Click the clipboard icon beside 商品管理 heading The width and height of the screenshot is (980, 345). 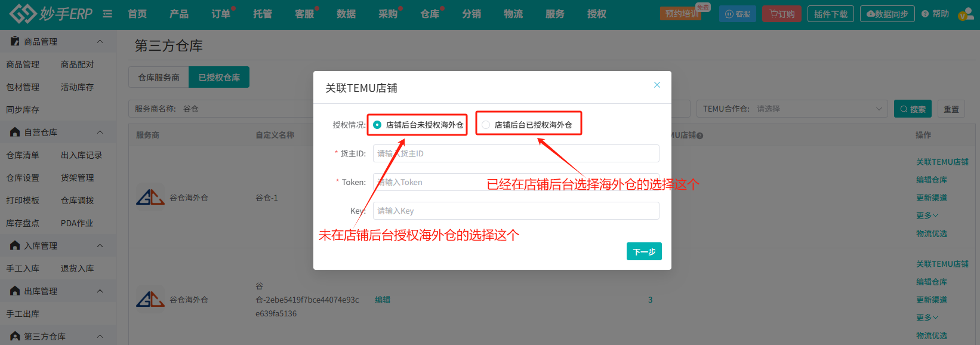pyautogui.click(x=15, y=41)
